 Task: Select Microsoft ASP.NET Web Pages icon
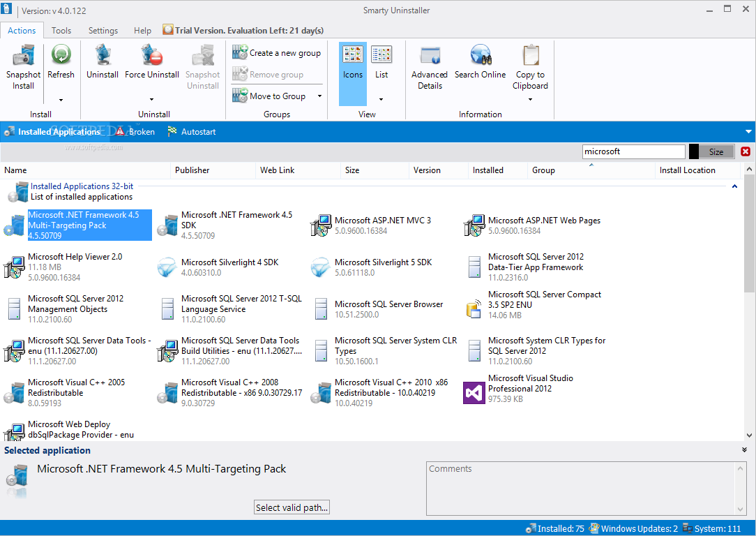point(474,225)
